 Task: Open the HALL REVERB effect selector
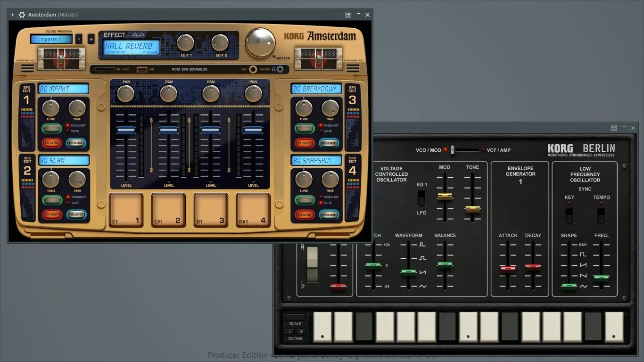[x=132, y=47]
